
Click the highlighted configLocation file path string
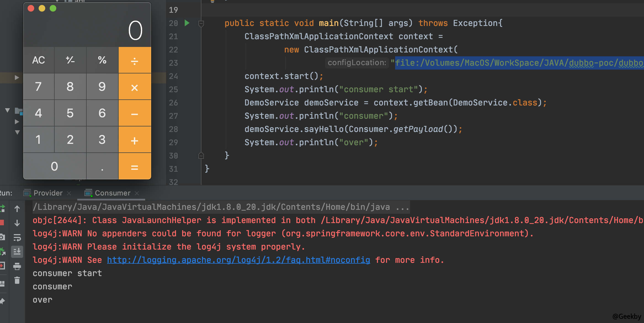pyautogui.click(x=519, y=63)
